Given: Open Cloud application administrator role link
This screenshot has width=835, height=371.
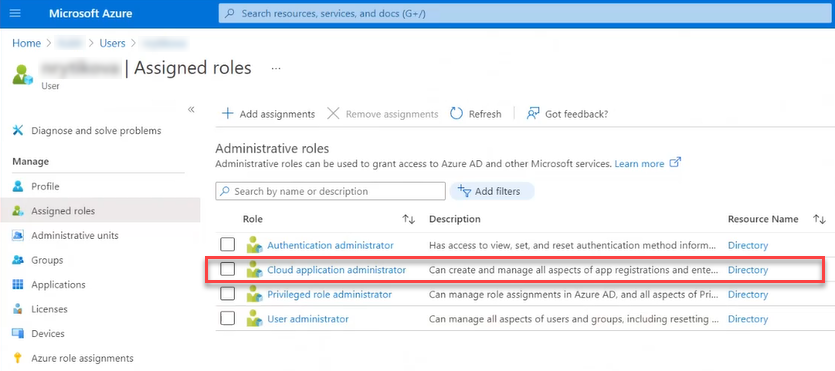Looking at the screenshot, I should [337, 270].
